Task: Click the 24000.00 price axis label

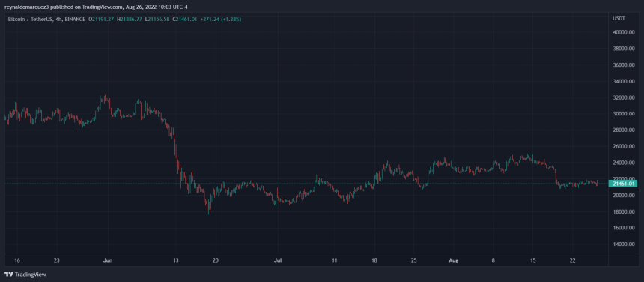Action: coord(624,163)
